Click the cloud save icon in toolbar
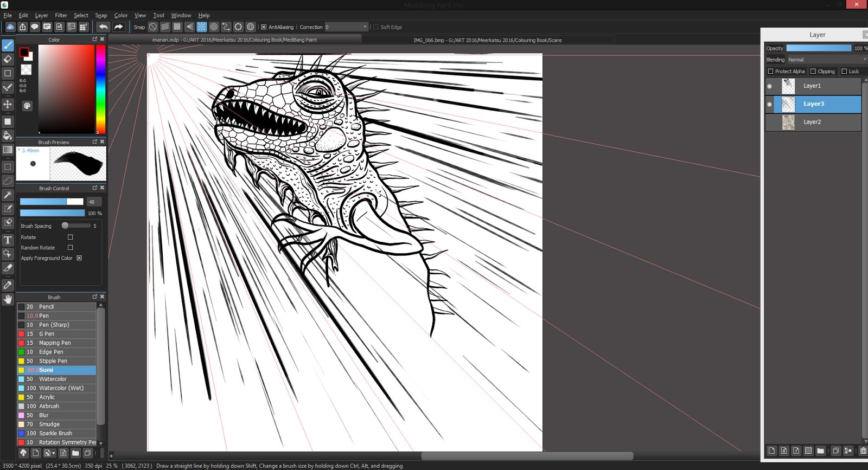 [10, 27]
